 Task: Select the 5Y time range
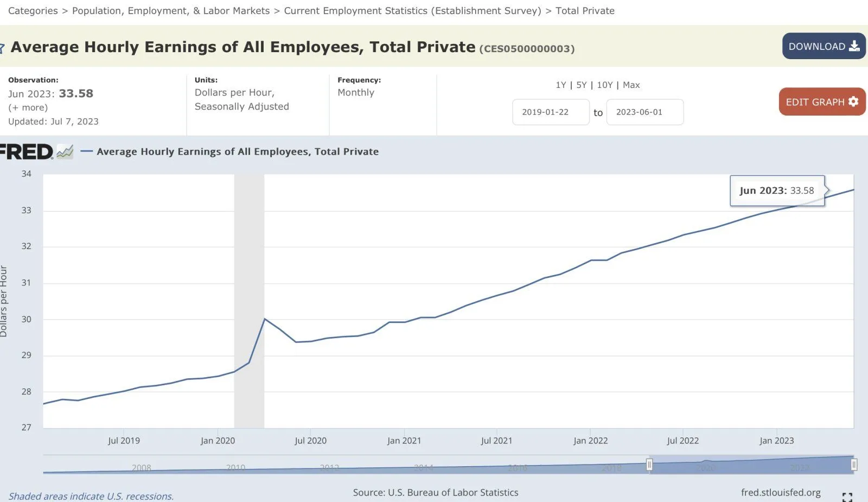581,85
